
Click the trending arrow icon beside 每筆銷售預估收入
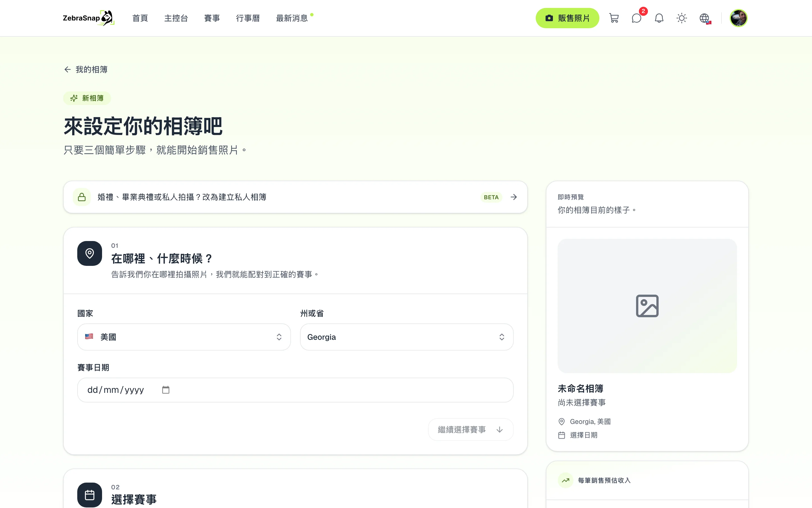pos(566,480)
